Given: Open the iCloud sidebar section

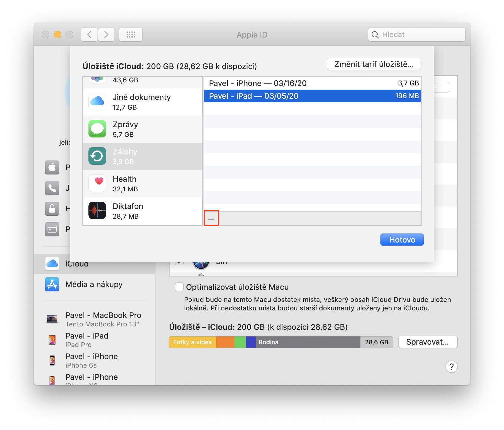Looking at the screenshot, I should click(94, 264).
